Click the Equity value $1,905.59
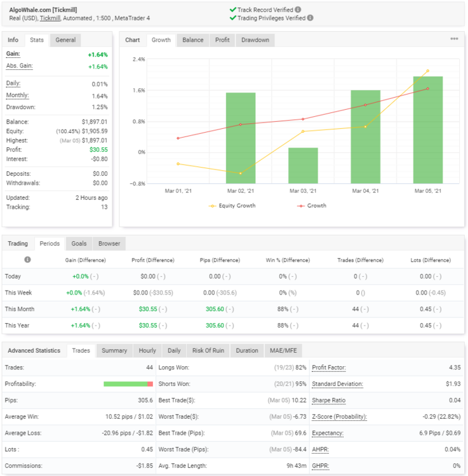Viewport: 468px width, 476px height. tap(95, 131)
